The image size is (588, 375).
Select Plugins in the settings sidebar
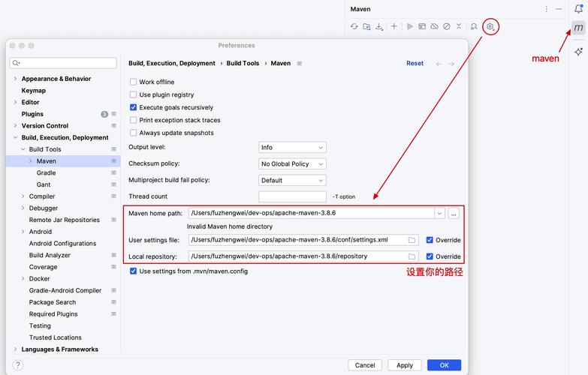32,114
